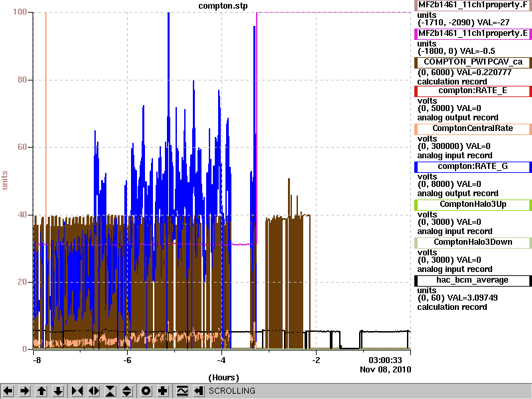Click the vertical units y-axis label

point(5,180)
